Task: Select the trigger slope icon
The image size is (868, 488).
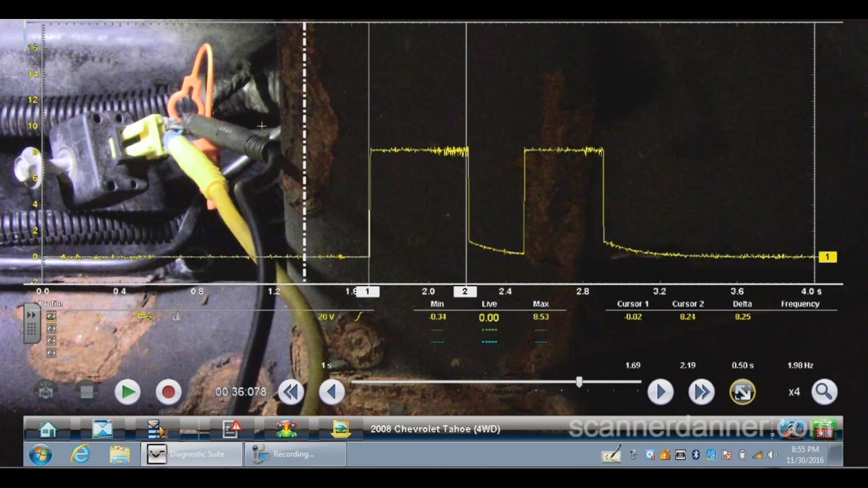Action: click(359, 317)
